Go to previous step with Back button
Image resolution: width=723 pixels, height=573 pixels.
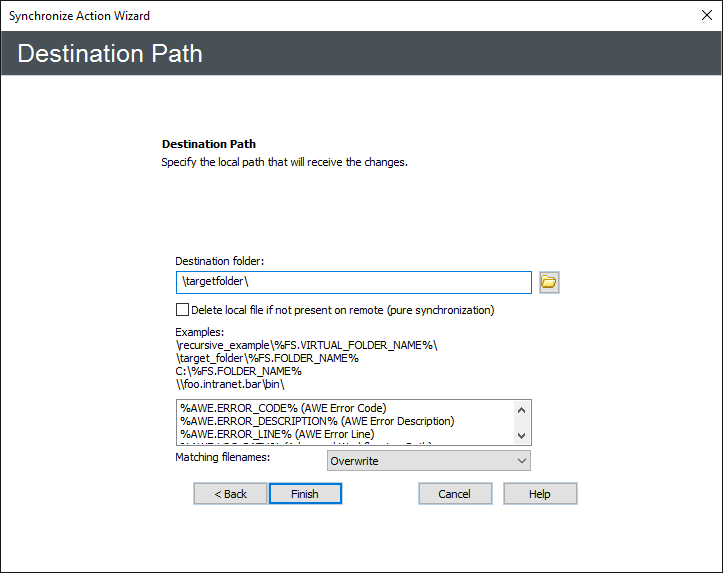click(230, 494)
